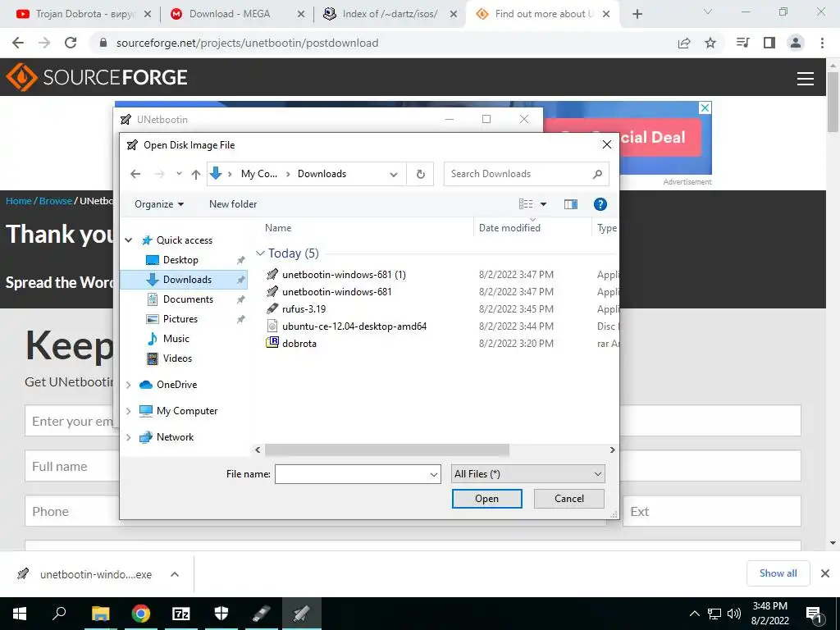Viewport: 840px width, 630px height.
Task: Open file dialog help icon
Action: [600, 204]
